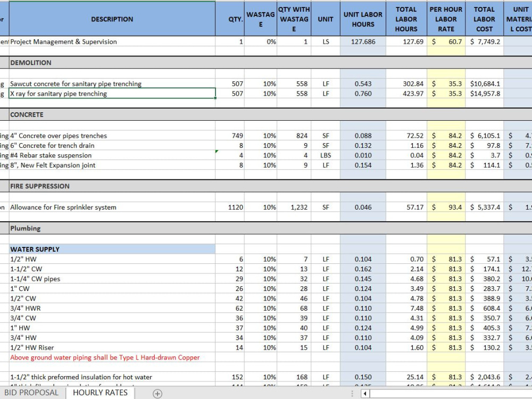Screen dimensions: 532x399
Task: Select the labor rate 60.7 cell
Action: pos(446,41)
